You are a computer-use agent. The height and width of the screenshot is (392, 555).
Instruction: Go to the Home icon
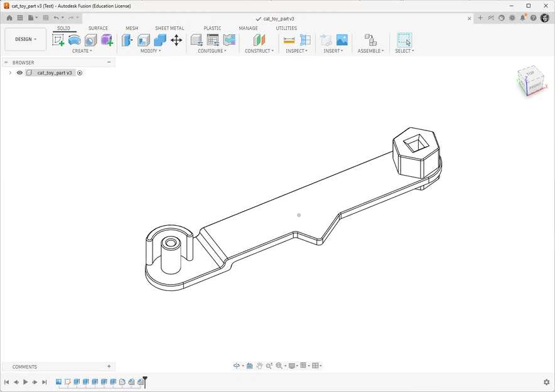9,18
